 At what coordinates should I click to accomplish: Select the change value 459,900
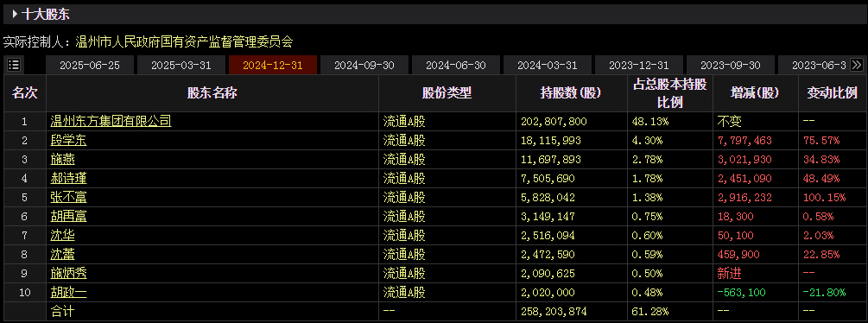tap(739, 255)
